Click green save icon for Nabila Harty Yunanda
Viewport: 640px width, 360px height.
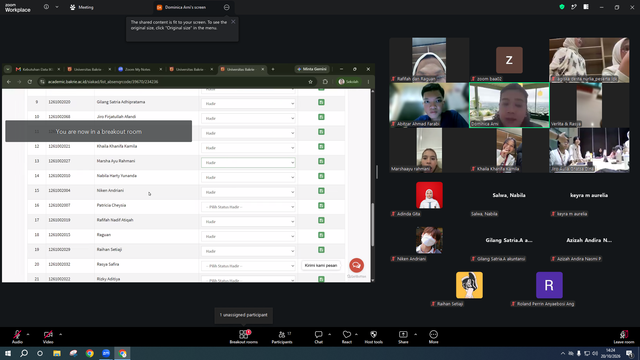coord(321,176)
